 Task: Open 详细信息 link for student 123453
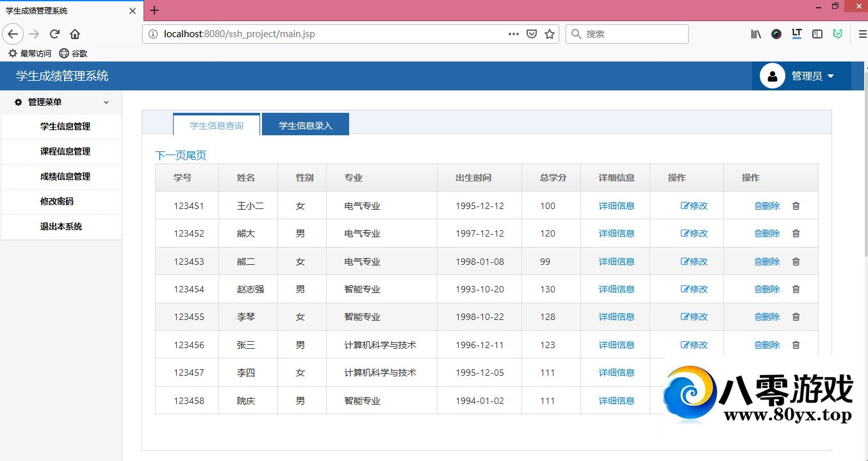[616, 262]
